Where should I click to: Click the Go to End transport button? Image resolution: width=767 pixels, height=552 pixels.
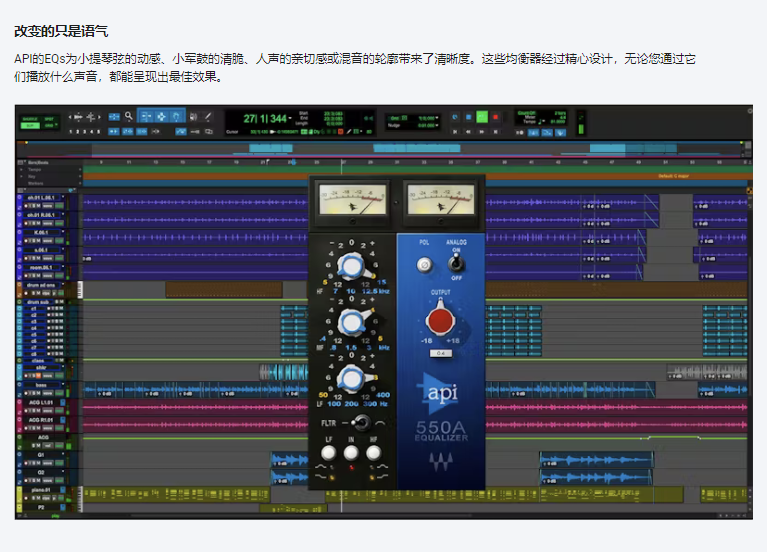496,132
